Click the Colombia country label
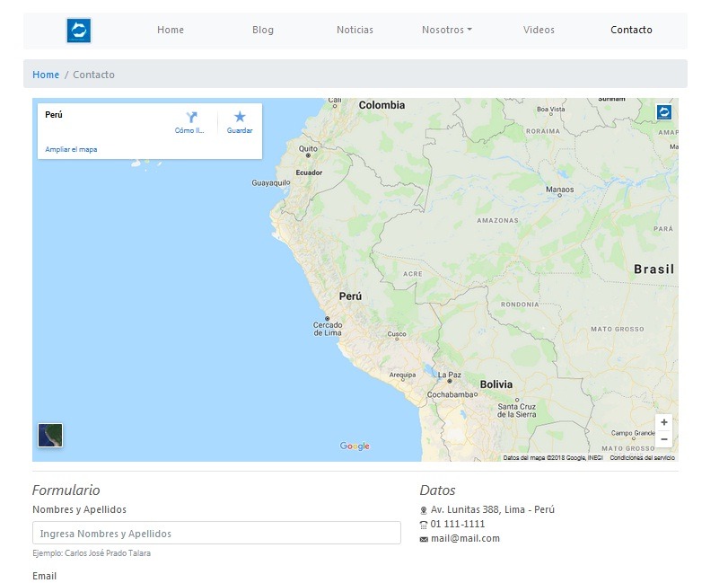Image resolution: width=728 pixels, height=583 pixels. [x=382, y=105]
